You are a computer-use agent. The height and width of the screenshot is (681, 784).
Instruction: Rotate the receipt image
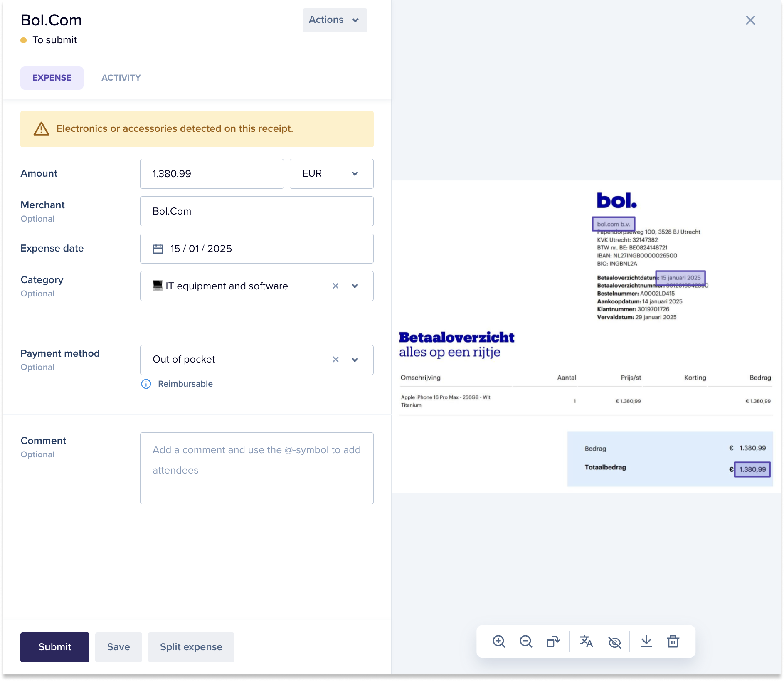point(553,642)
